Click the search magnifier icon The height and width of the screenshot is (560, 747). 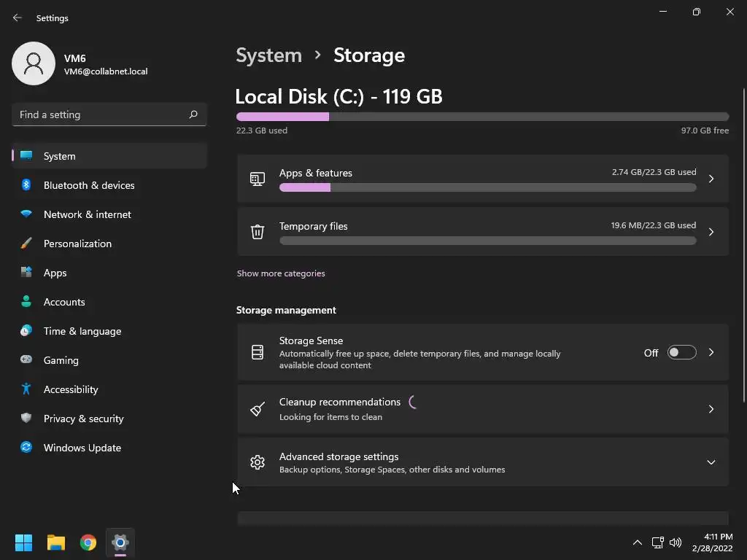pyautogui.click(x=193, y=114)
